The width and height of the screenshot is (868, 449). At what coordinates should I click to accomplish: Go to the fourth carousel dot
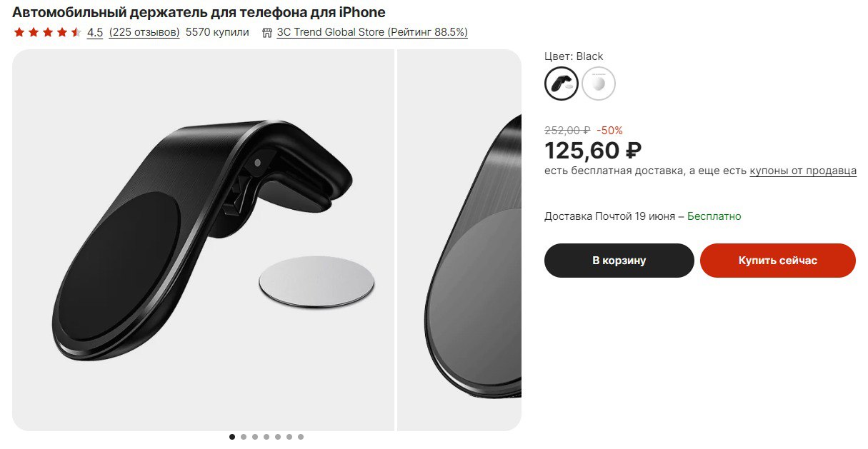coord(266,437)
